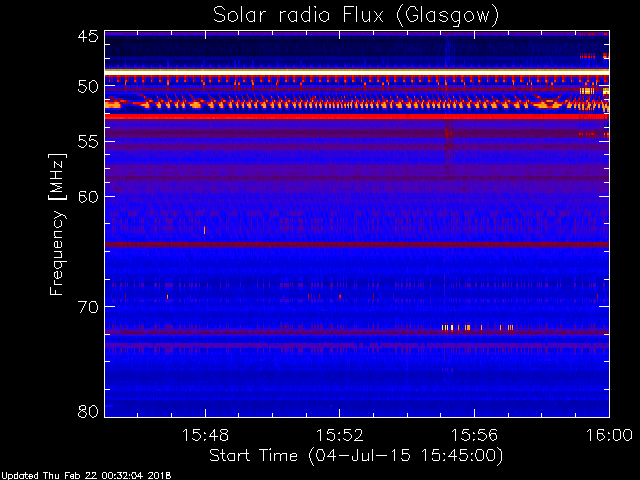Click the 15:56 time tick label
This screenshot has width=640, height=480.
[x=474, y=435]
